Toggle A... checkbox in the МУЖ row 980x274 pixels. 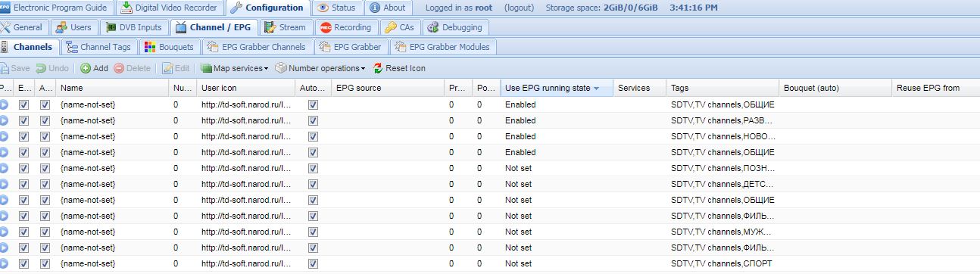tap(45, 232)
